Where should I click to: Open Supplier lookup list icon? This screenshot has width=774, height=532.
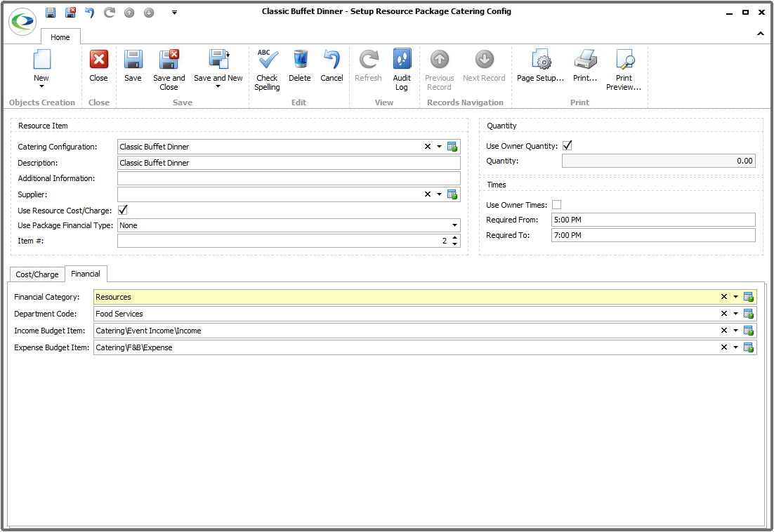tap(452, 194)
